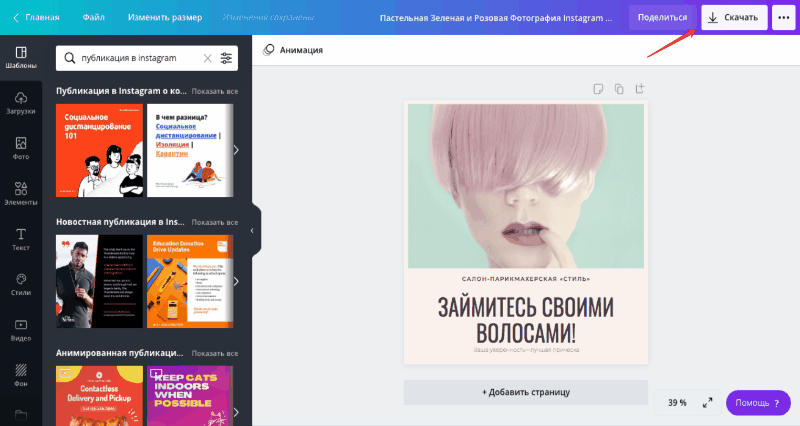Select the В чем разница template

pyautogui.click(x=190, y=151)
